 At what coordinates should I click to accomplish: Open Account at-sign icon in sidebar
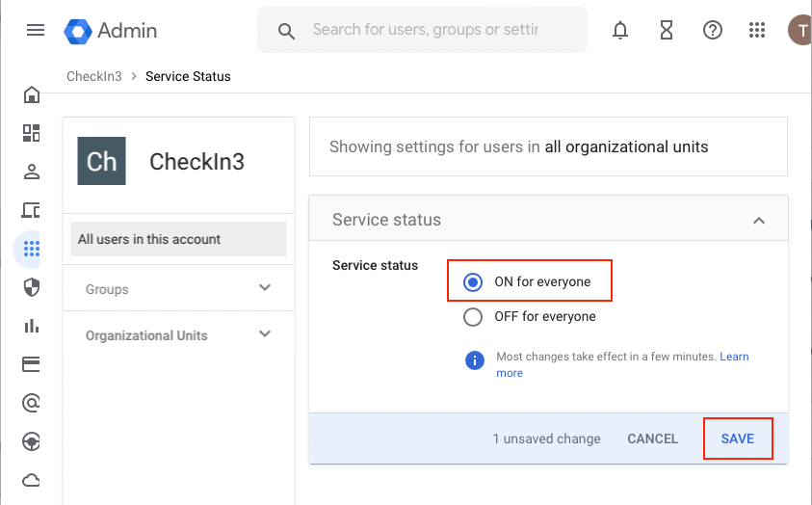[31, 403]
